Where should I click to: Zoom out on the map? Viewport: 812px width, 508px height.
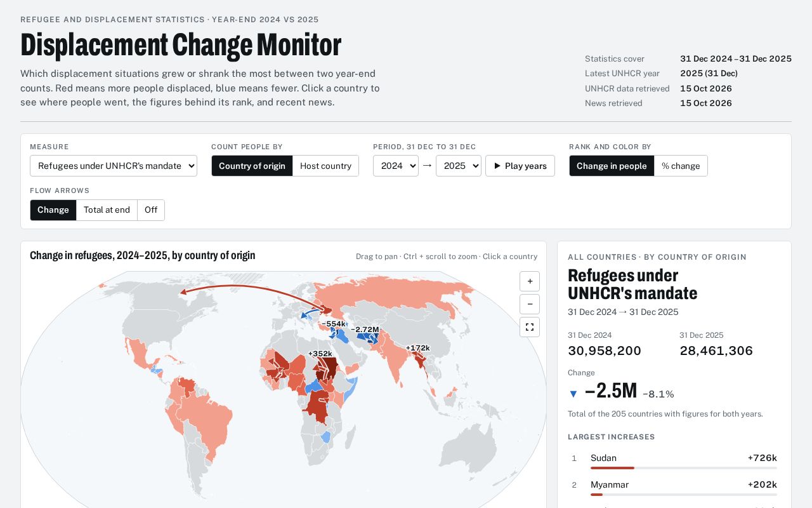click(x=530, y=304)
